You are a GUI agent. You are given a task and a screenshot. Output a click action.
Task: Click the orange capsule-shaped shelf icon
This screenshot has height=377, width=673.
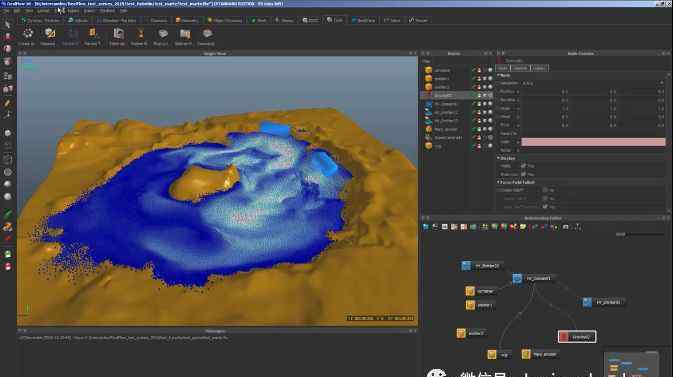[92, 33]
